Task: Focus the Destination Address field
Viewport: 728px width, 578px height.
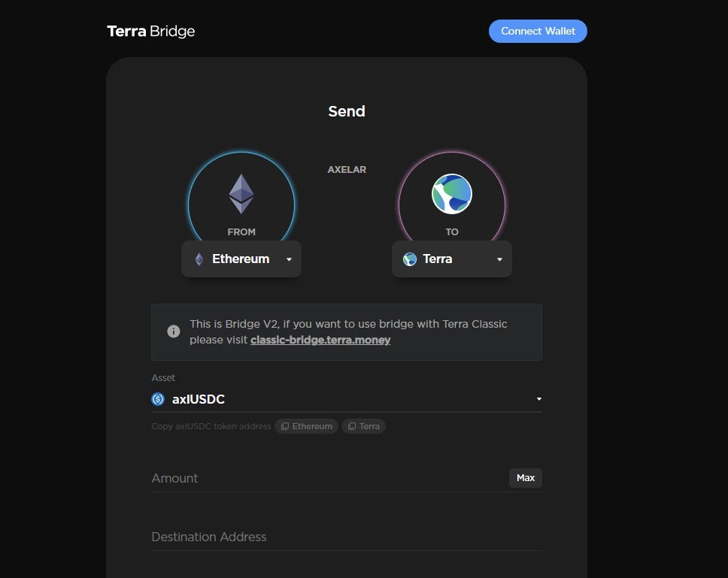Action: pyautogui.click(x=347, y=537)
